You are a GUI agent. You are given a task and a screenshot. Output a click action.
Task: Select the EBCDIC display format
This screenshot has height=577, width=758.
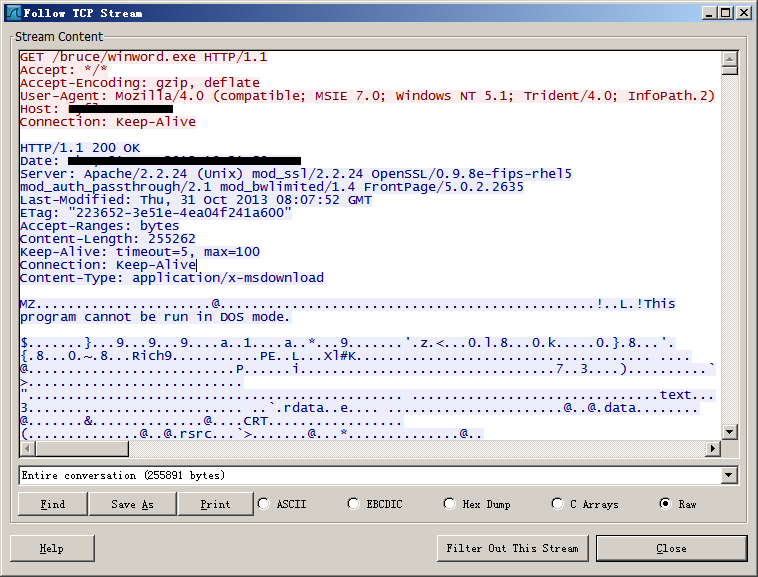point(354,504)
